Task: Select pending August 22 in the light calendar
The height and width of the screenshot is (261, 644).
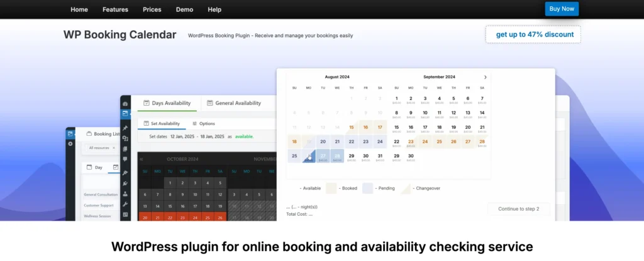Action: [351, 142]
